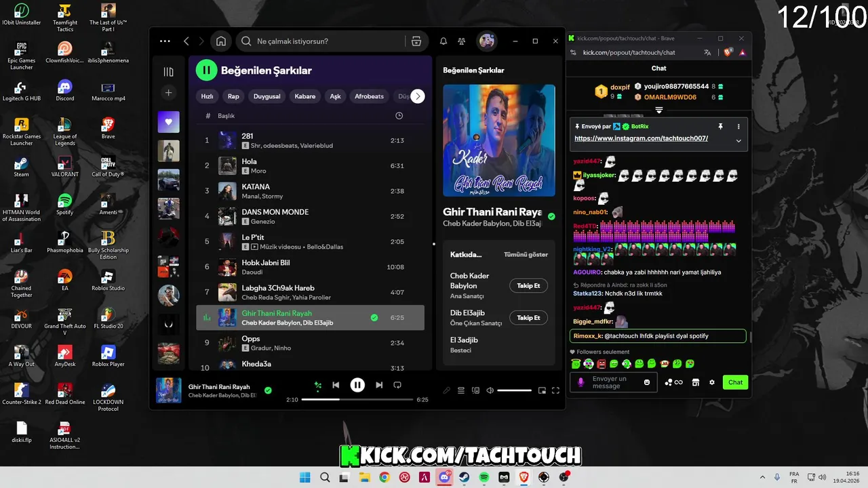Go forward with Spotify forward arrow
Viewport: 868px width, 488px height.
202,41
